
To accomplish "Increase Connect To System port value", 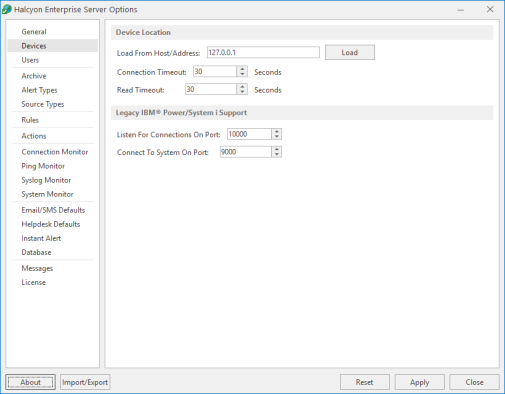I will pos(277,149).
